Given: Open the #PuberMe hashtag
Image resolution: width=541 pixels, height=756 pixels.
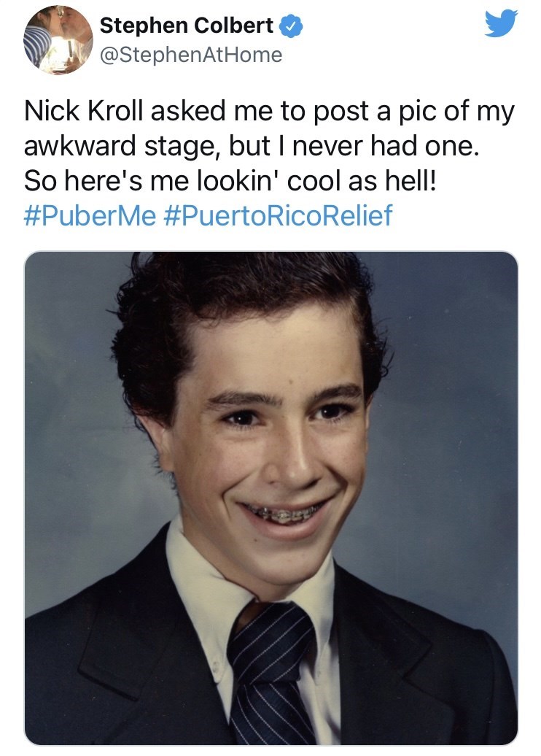Looking at the screenshot, I should coord(90,216).
